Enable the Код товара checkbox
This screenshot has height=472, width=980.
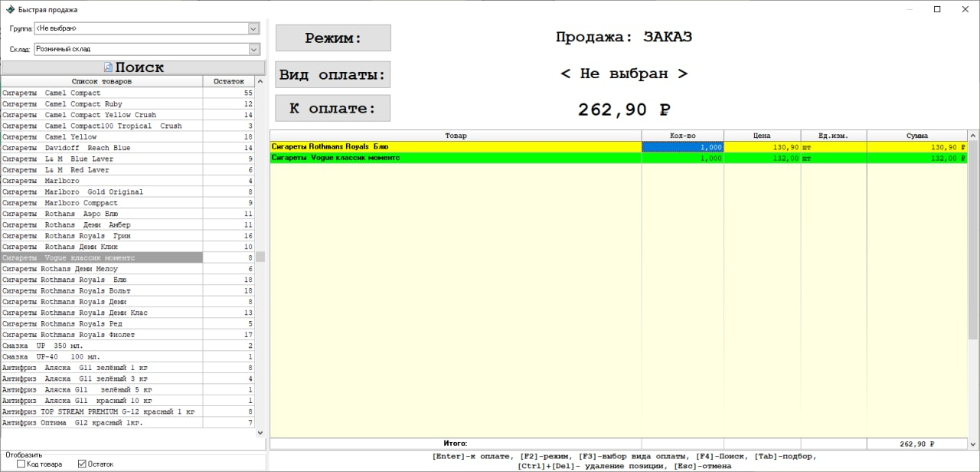[x=21, y=464]
